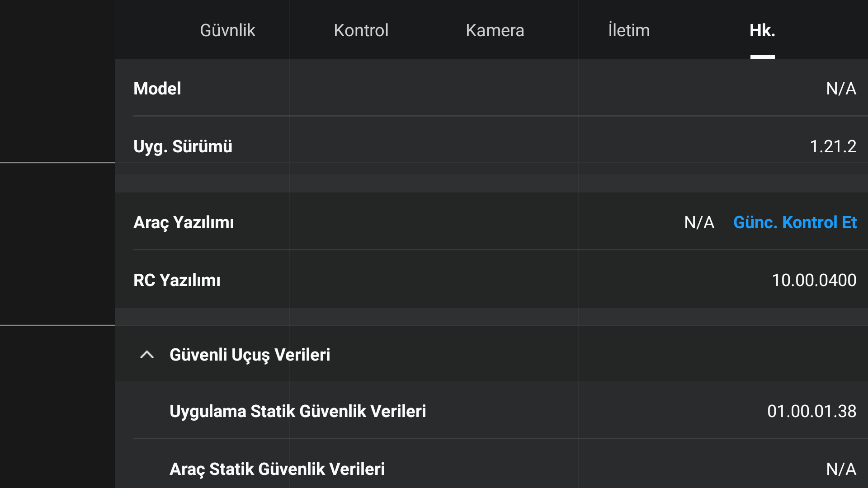Select the Model row
The image size is (868, 488).
(491, 88)
